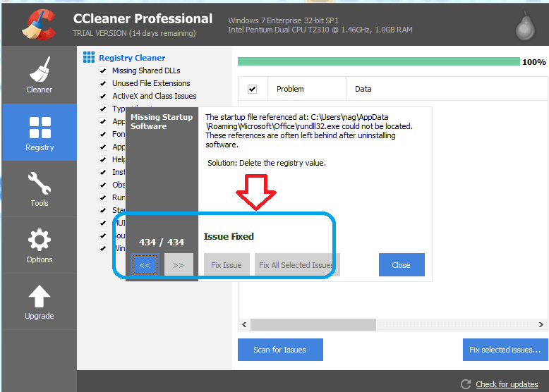Select the Registry section

40,132
